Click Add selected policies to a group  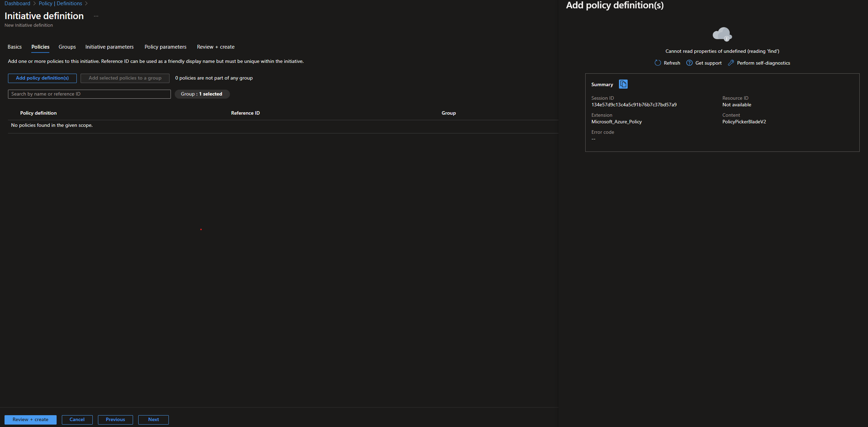[125, 78]
